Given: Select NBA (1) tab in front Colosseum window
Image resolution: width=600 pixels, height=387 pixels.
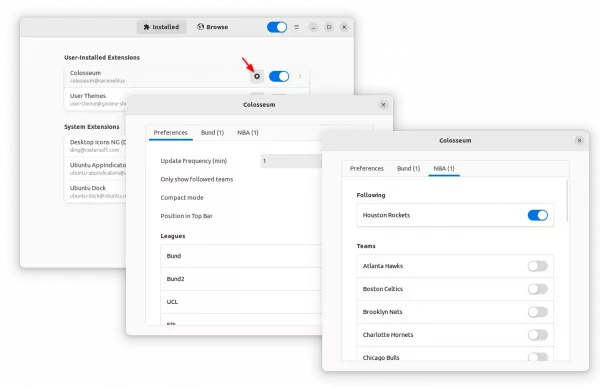Looking at the screenshot, I should click(x=444, y=168).
